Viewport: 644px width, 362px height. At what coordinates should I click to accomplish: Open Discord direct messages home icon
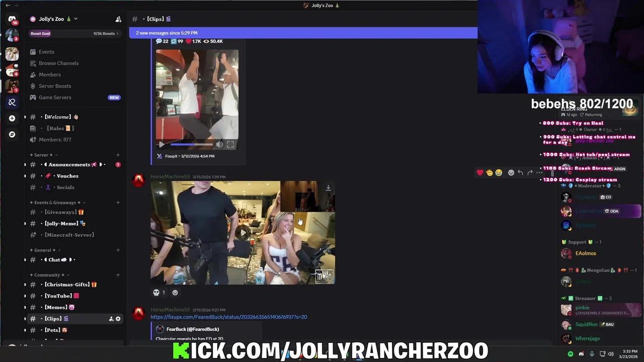pyautogui.click(x=12, y=19)
